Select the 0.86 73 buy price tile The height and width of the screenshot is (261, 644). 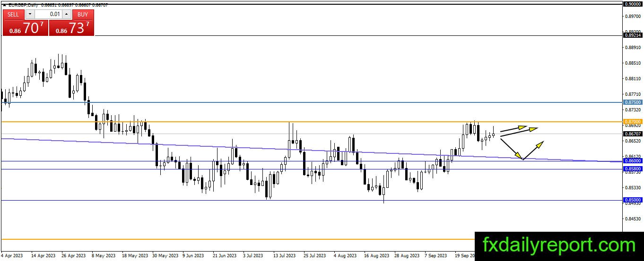coord(71,27)
